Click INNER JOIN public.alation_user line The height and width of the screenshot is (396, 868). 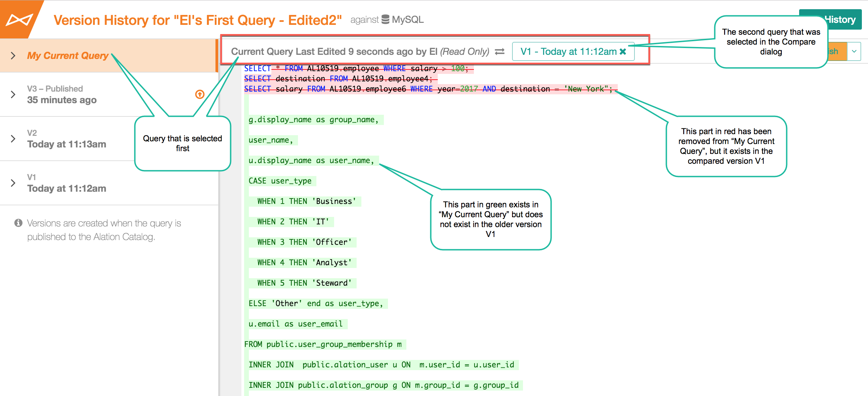click(381, 365)
